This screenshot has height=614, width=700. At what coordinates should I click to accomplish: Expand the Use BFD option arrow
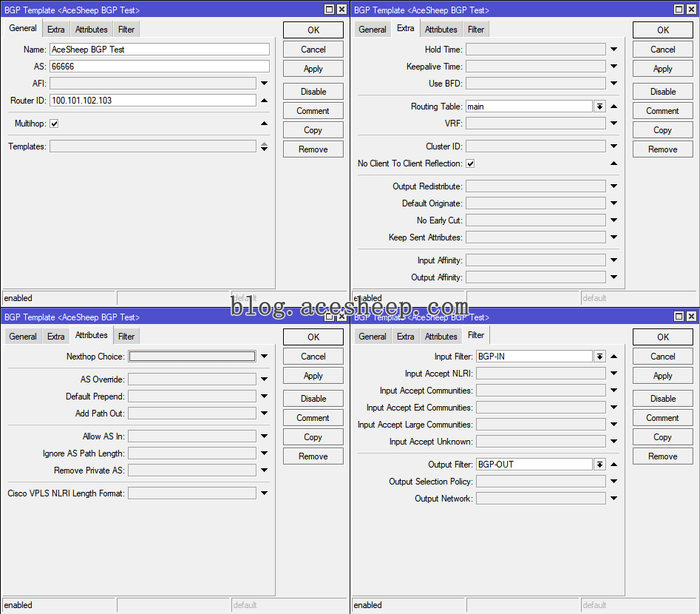pos(614,84)
